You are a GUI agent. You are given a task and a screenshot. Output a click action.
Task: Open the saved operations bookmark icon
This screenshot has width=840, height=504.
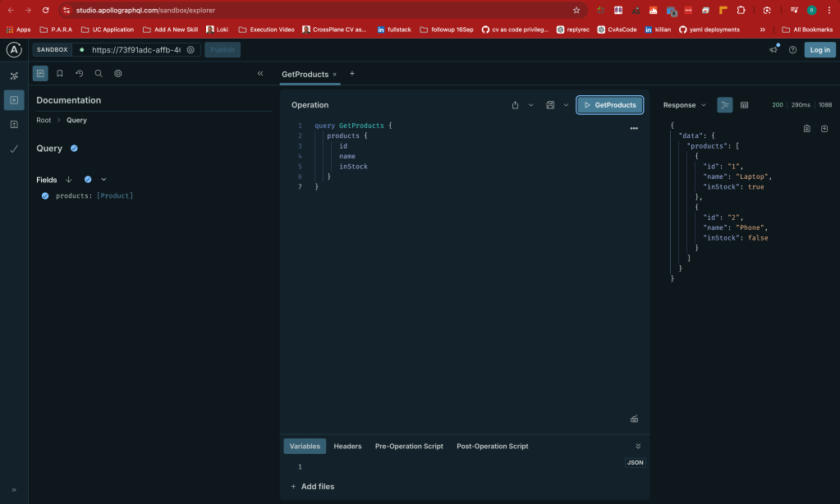tap(60, 73)
